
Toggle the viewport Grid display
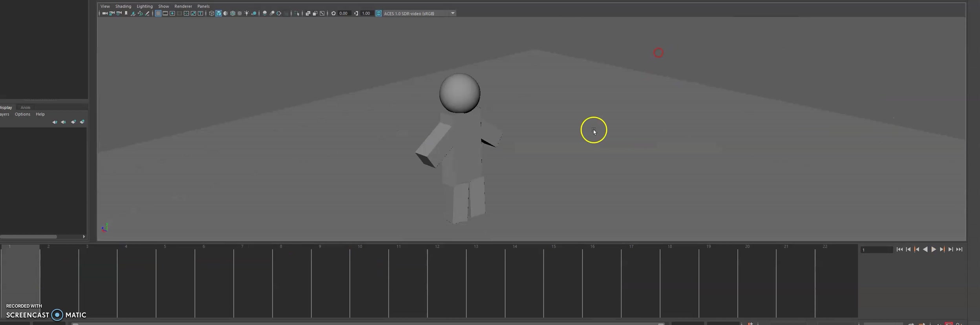tap(158, 13)
